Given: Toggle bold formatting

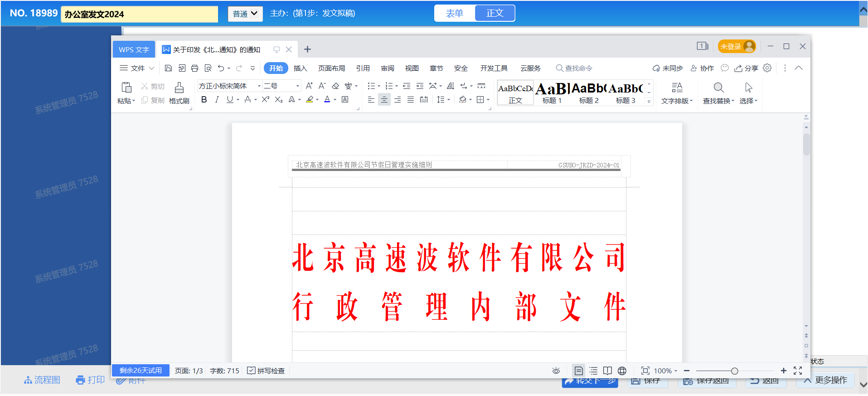Looking at the screenshot, I should [204, 99].
